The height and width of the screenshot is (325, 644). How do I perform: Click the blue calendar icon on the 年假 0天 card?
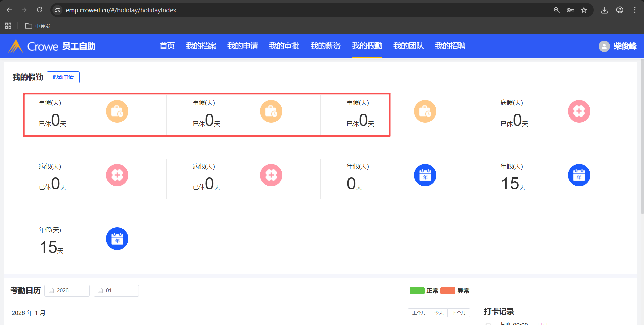(x=425, y=175)
